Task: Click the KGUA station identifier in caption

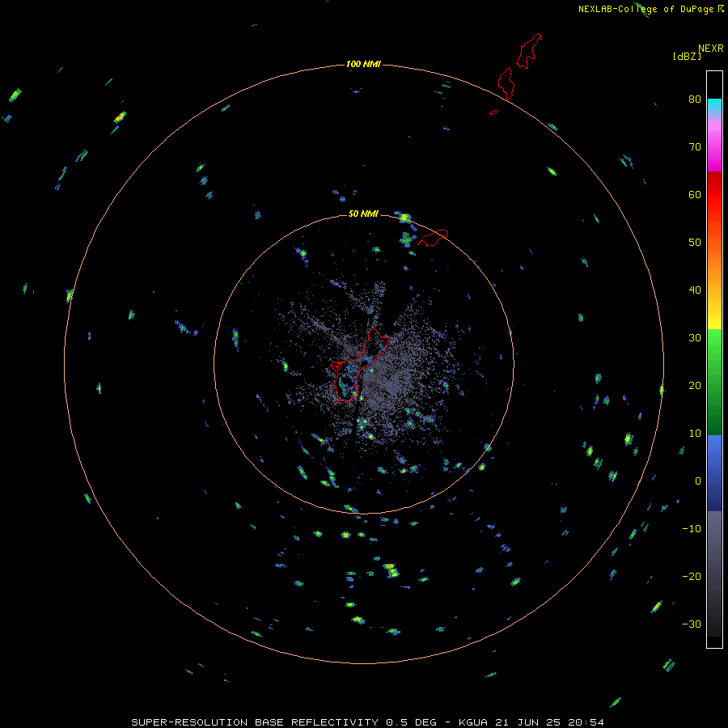Action: click(474, 722)
